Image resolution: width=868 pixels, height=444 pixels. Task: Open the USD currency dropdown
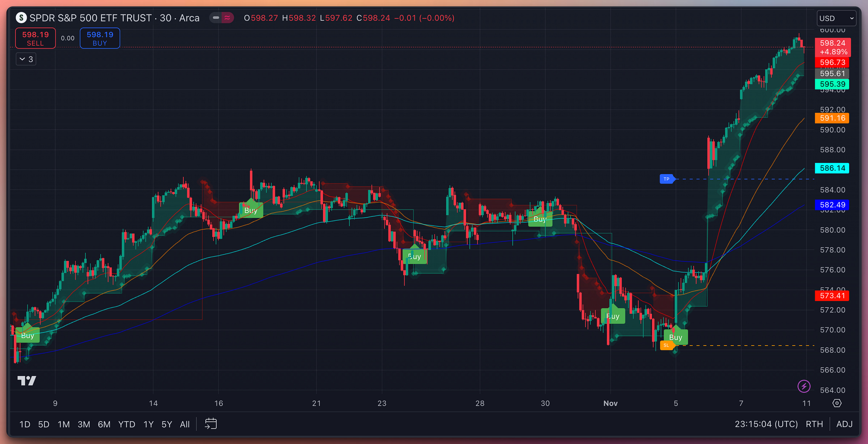836,18
